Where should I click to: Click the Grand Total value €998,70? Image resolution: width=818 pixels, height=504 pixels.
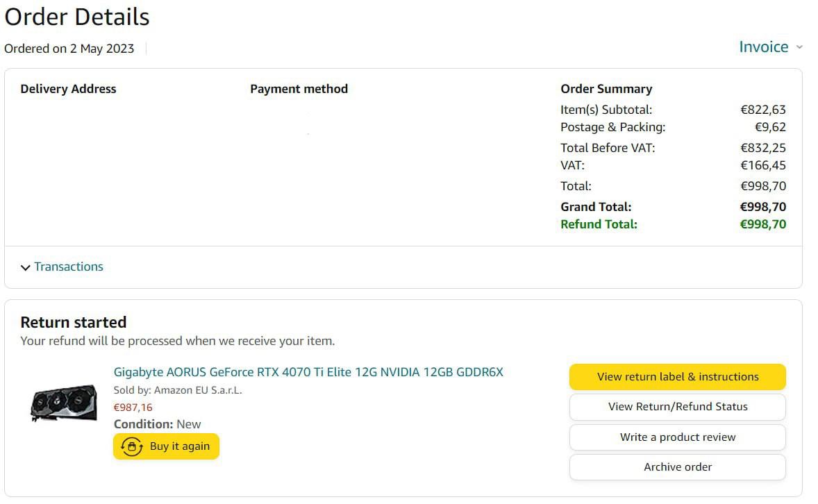763,206
